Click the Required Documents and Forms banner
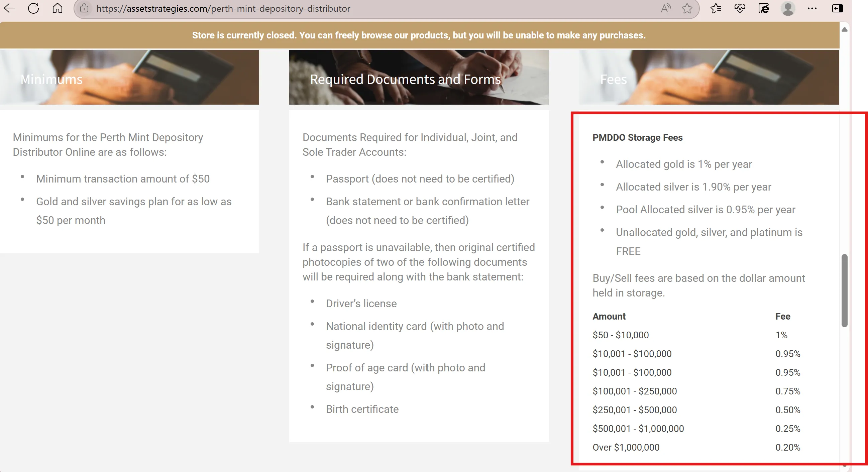The height and width of the screenshot is (472, 868). pos(419,77)
